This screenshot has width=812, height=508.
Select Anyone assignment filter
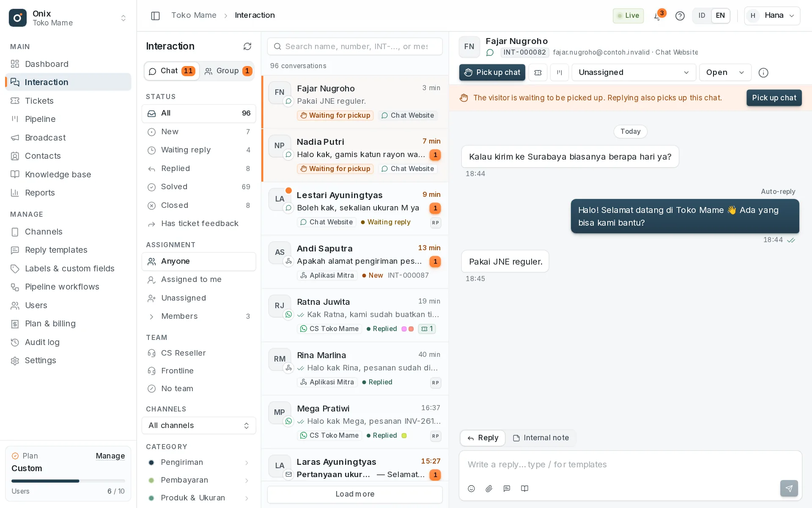tap(199, 262)
